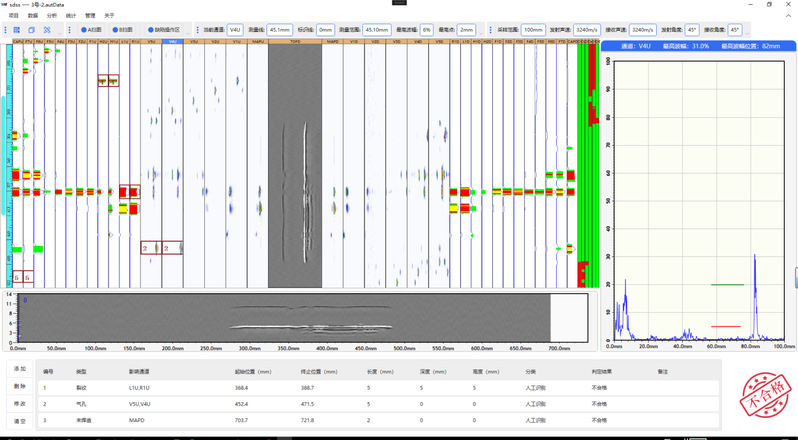798x440 pixels.
Task: Open the 数据 menu
Action: click(33, 16)
